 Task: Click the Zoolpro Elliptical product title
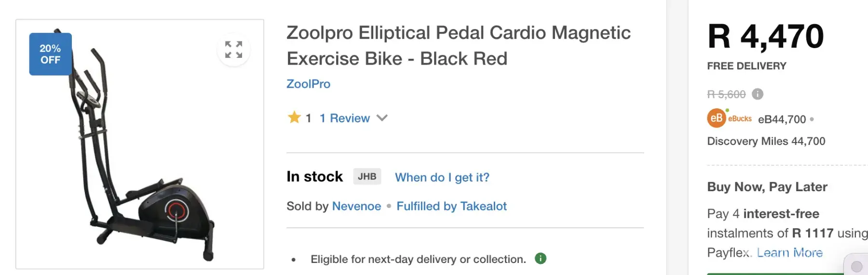pos(458,46)
